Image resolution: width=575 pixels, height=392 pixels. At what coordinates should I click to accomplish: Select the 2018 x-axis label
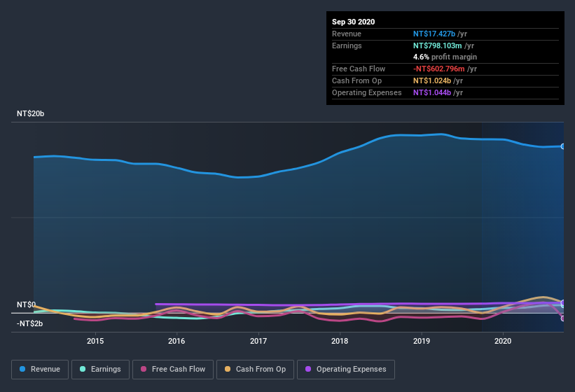(x=340, y=341)
